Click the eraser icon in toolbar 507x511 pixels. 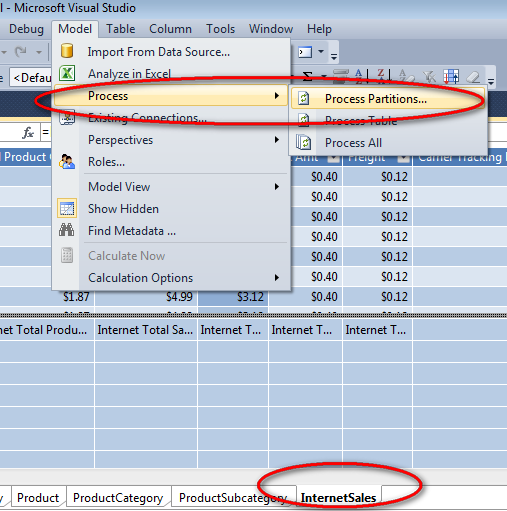coord(473,77)
